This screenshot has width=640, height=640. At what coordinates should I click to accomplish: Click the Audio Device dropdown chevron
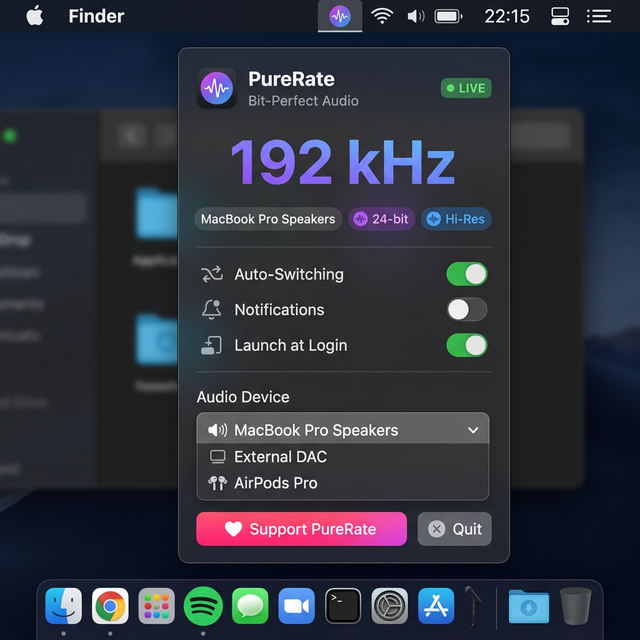pyautogui.click(x=473, y=430)
